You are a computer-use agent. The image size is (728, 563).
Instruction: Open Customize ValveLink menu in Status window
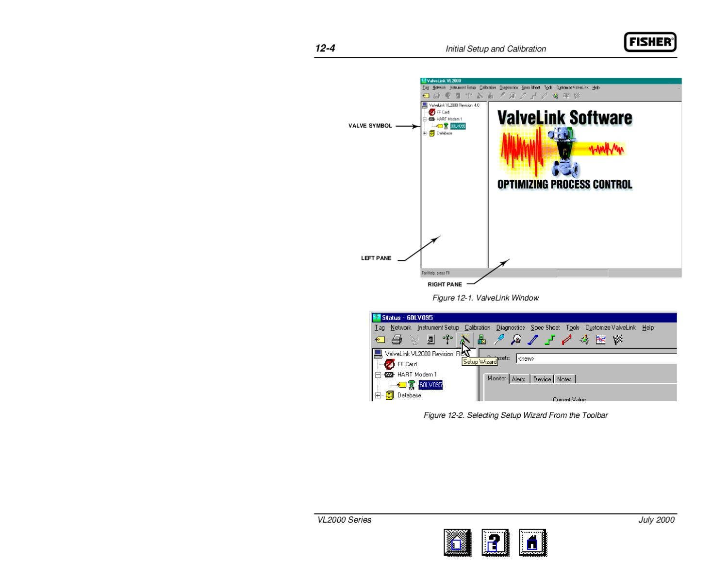[611, 327]
